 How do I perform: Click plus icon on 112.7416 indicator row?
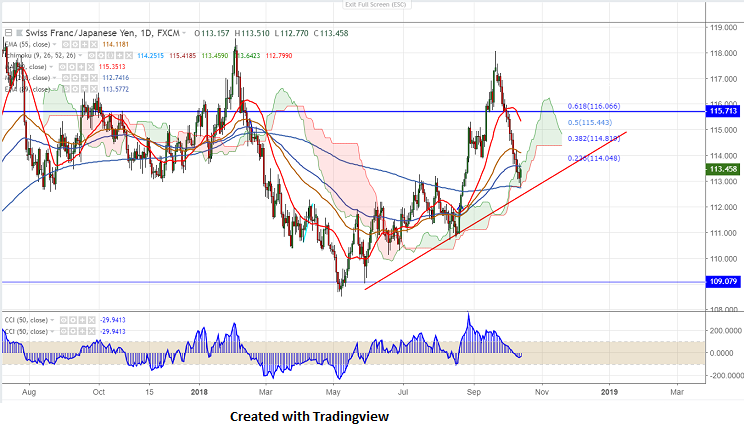pyautogui.click(x=84, y=78)
